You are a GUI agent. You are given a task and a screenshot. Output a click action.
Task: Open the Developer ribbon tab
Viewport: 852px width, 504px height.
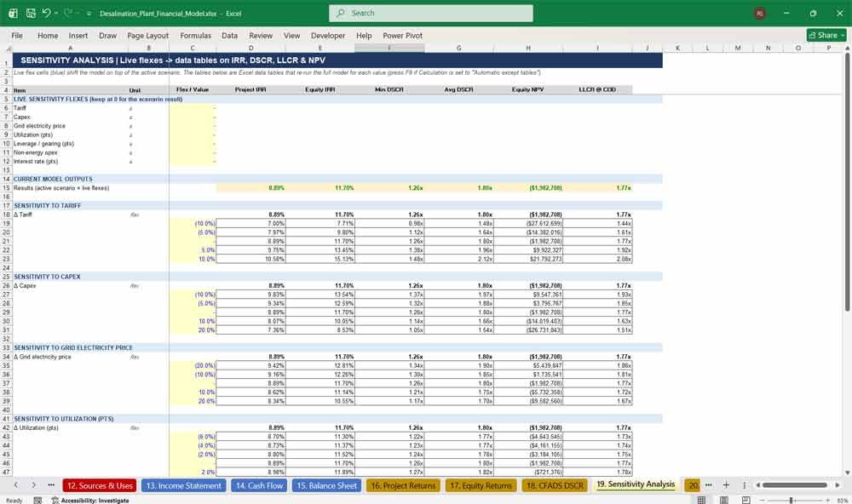pos(328,35)
